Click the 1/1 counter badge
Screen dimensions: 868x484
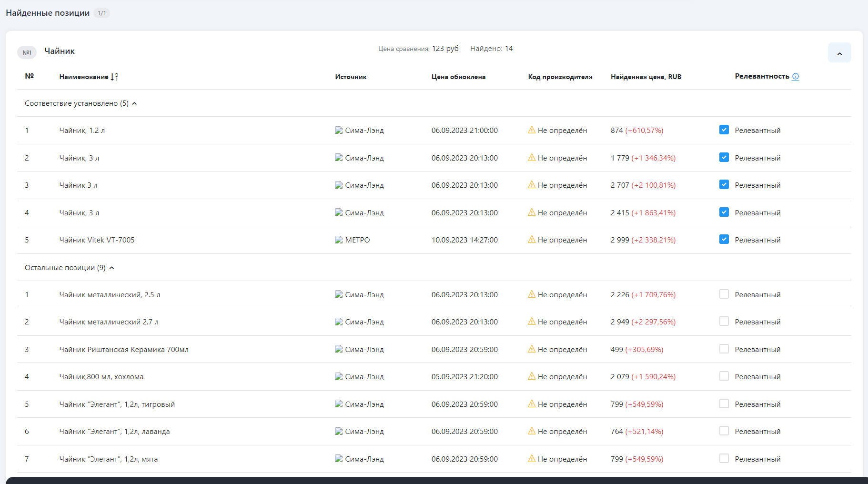pyautogui.click(x=101, y=13)
